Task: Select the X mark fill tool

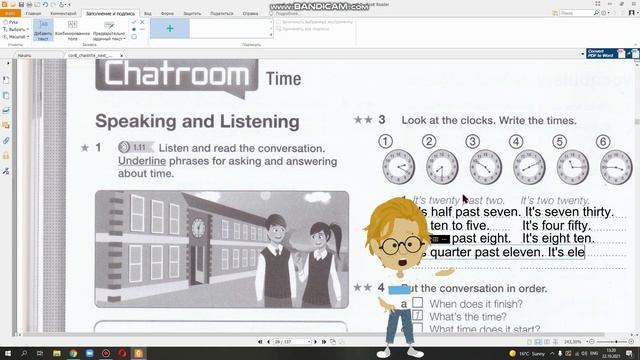Action: click(x=142, y=22)
